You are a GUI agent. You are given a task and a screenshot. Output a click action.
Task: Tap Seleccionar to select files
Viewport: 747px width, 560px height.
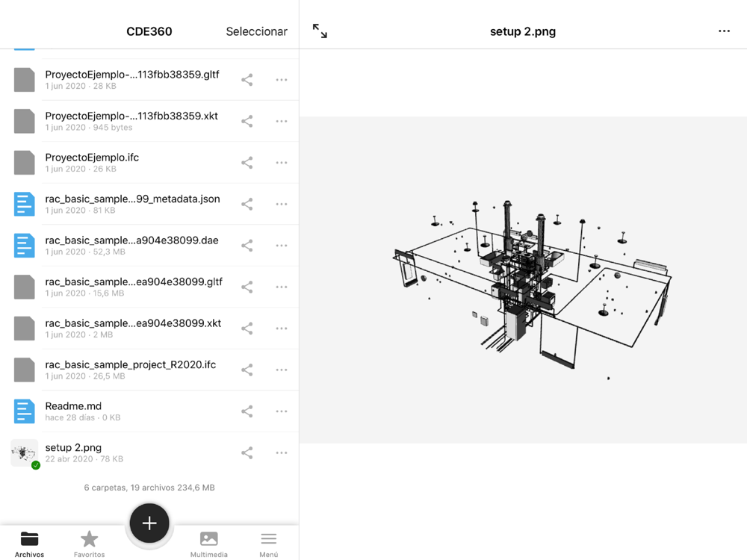pyautogui.click(x=257, y=31)
